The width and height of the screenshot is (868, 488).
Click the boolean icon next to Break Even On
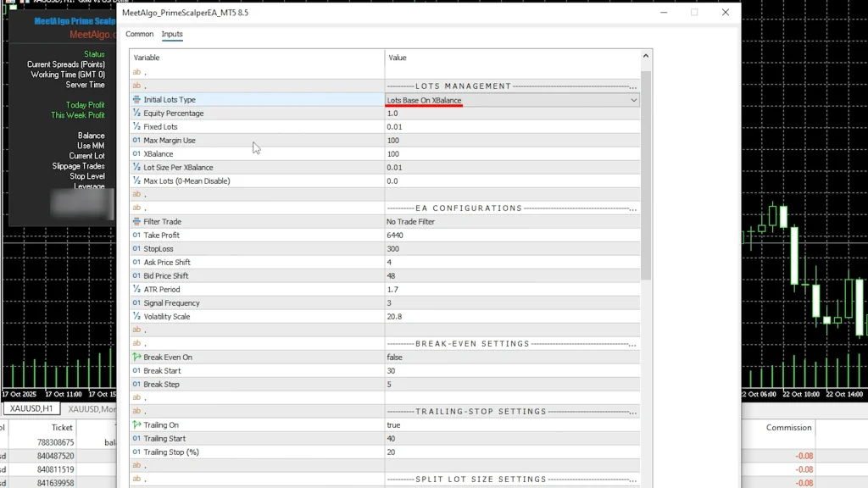click(x=136, y=358)
